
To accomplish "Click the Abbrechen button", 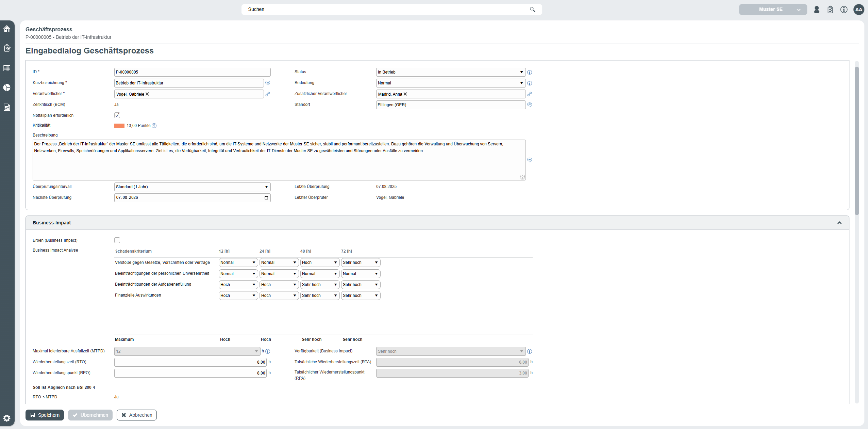I will (x=137, y=415).
